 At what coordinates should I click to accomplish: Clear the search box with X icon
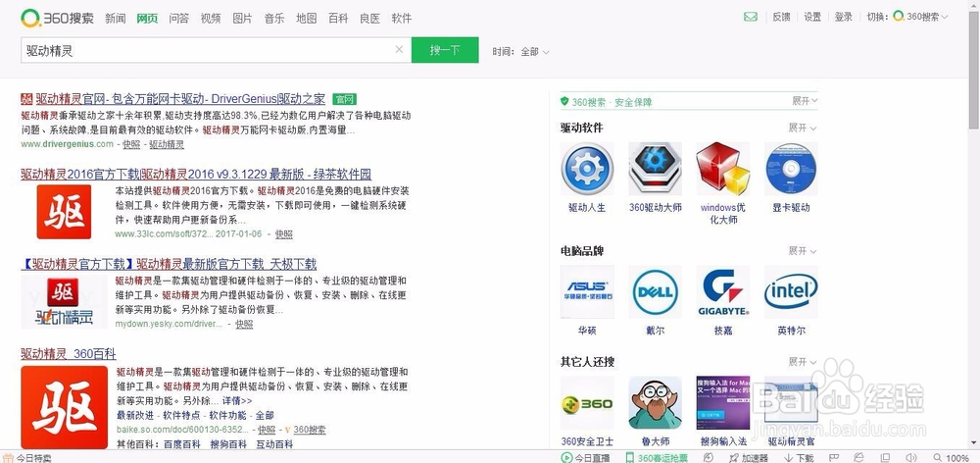point(399,49)
